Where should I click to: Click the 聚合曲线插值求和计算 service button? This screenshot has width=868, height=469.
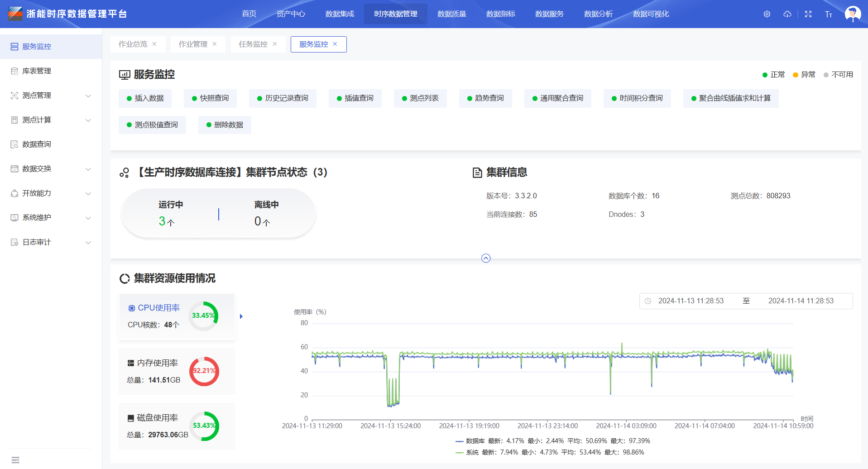tap(731, 98)
